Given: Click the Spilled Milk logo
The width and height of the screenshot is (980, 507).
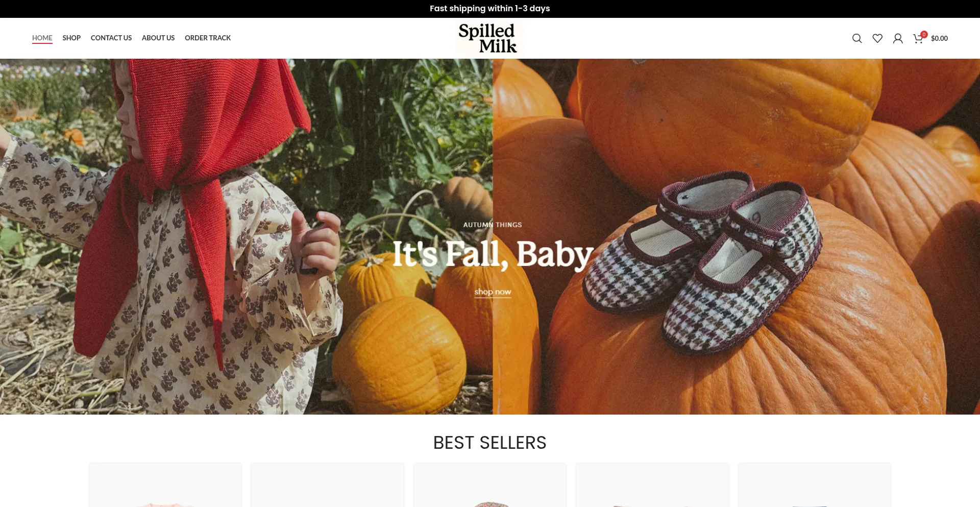Looking at the screenshot, I should pyautogui.click(x=490, y=38).
